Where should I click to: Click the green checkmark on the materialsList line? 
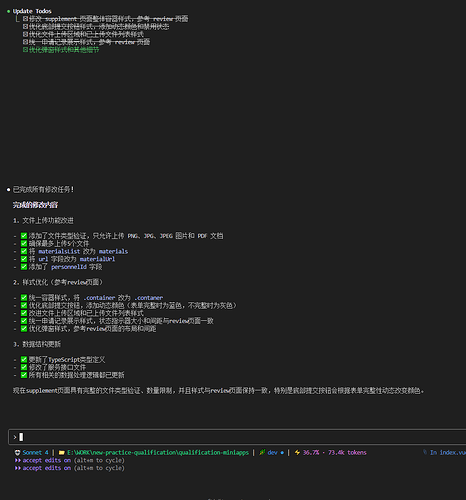pyautogui.click(x=24, y=251)
